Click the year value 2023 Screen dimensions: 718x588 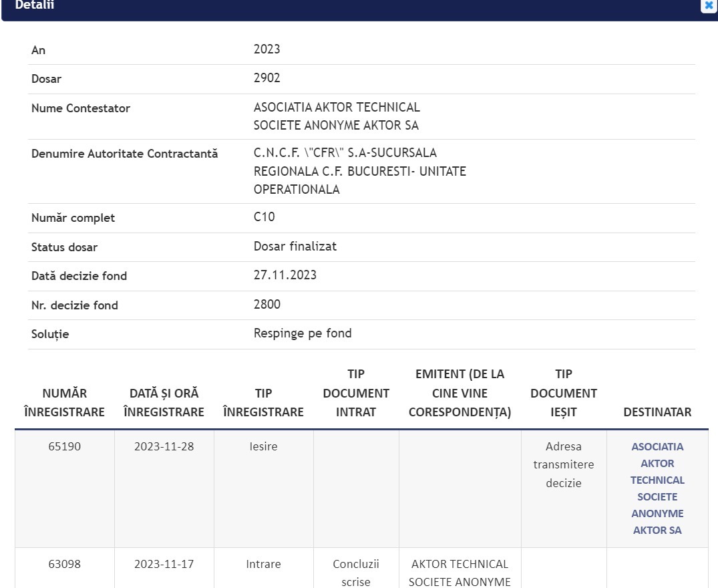click(267, 49)
